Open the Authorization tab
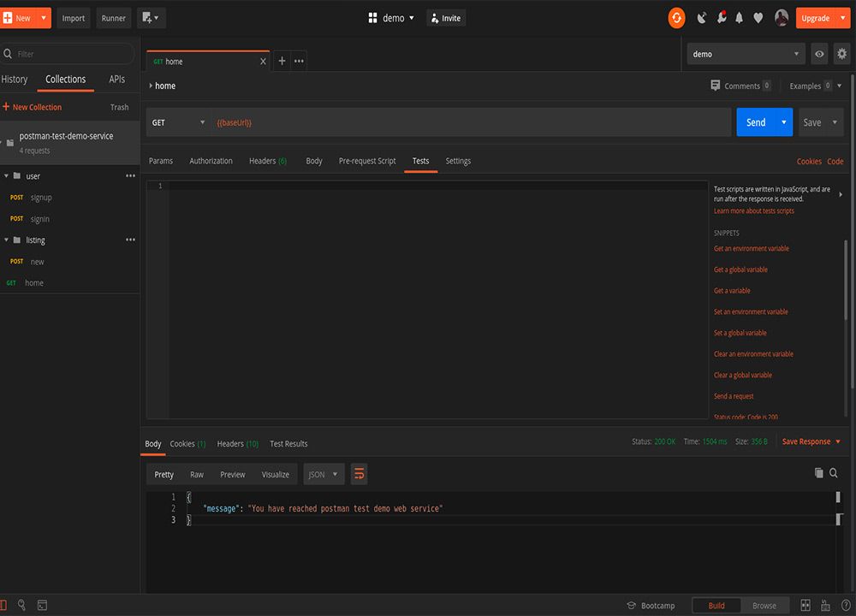The height and width of the screenshot is (616, 856). pos(211,161)
